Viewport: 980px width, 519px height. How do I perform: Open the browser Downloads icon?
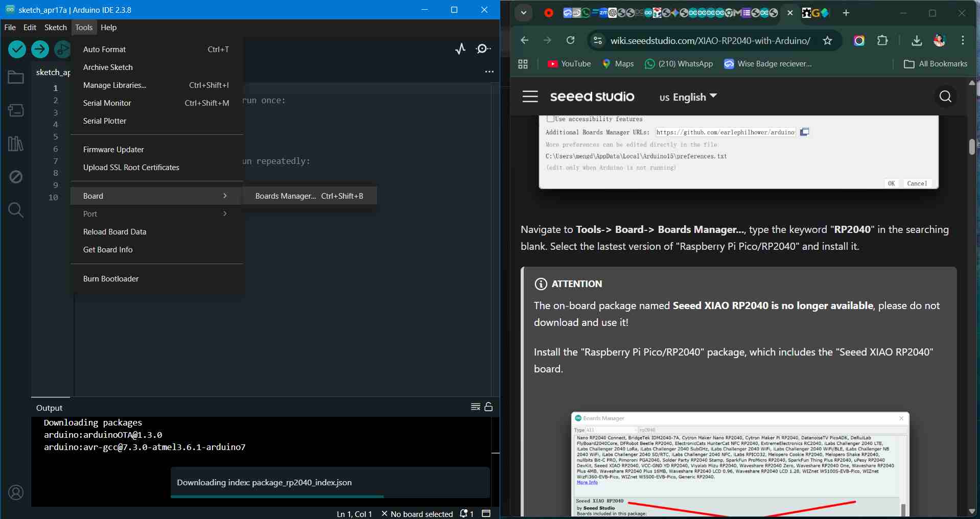click(917, 40)
